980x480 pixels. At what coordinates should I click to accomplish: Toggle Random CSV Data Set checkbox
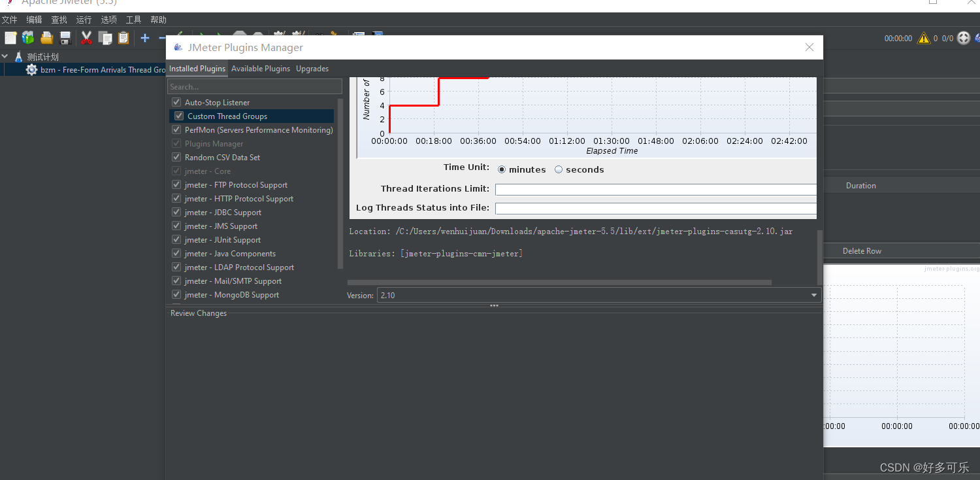click(176, 157)
